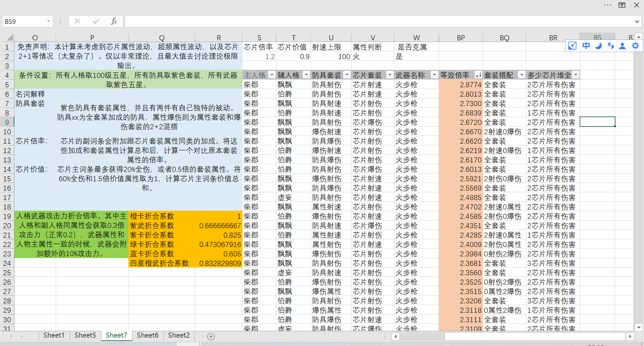This screenshot has height=346, width=644.
Task: Expand the Name Box dropdown arrow
Action: 48,21
